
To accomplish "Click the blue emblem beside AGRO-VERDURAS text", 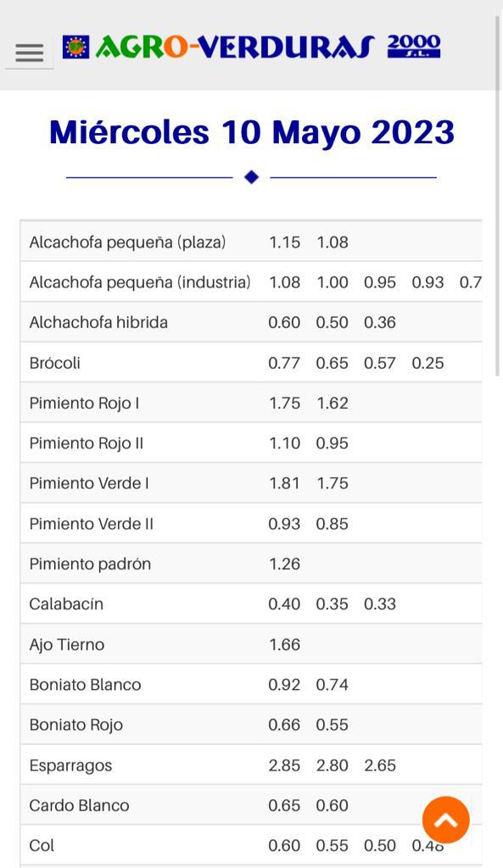I will click(x=75, y=47).
